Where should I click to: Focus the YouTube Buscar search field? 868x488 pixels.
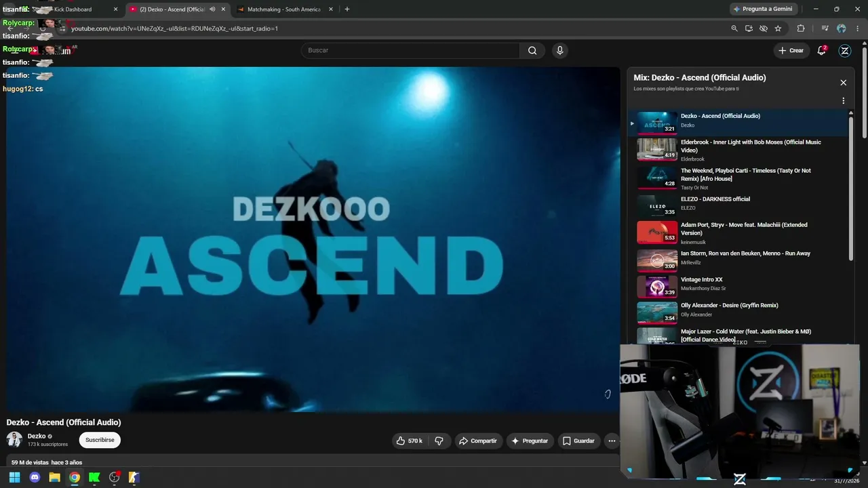[x=410, y=50]
